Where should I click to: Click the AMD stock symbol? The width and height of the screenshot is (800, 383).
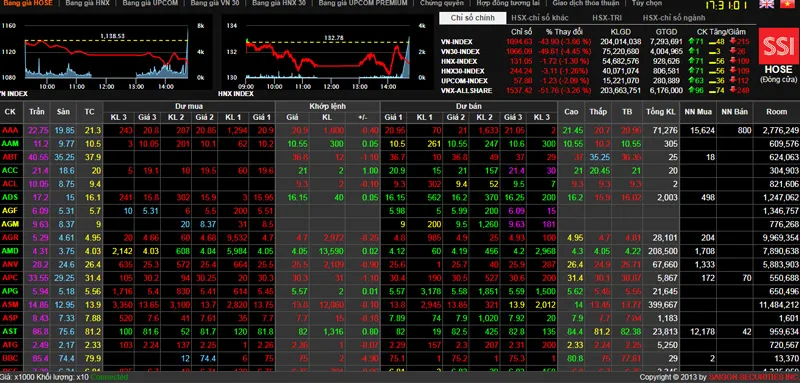point(10,251)
